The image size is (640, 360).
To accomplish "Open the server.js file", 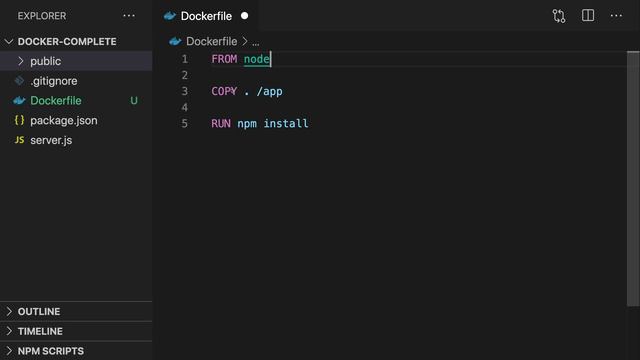I will click(51, 140).
